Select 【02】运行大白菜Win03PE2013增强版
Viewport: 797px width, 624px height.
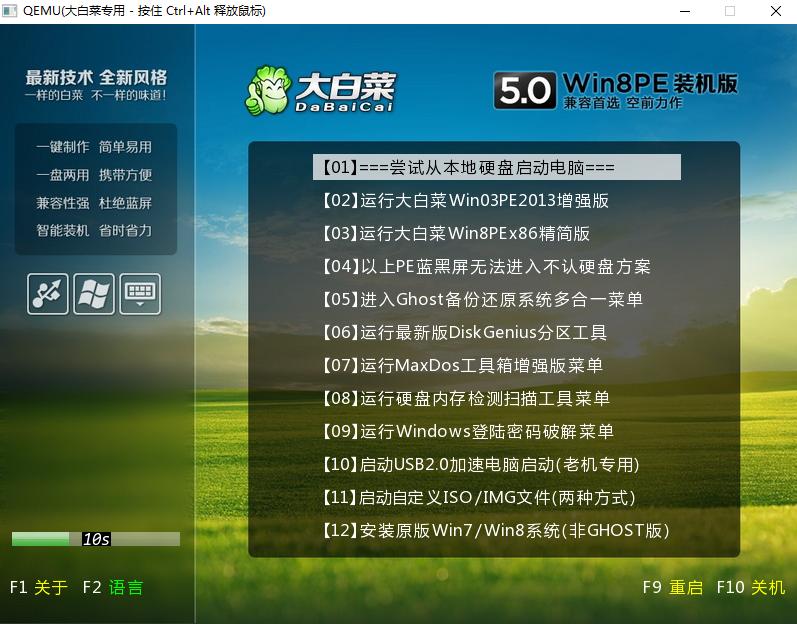tap(465, 200)
